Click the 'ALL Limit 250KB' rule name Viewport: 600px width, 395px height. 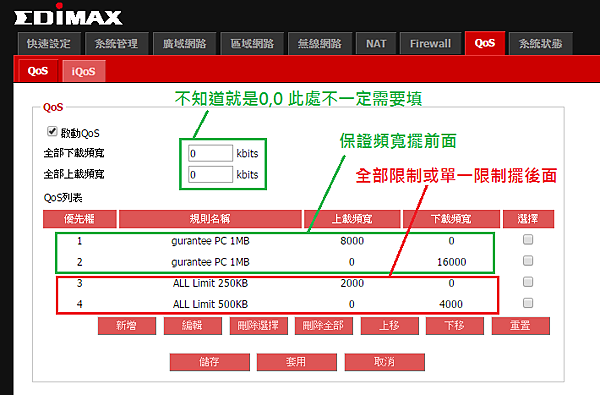pyautogui.click(x=210, y=283)
